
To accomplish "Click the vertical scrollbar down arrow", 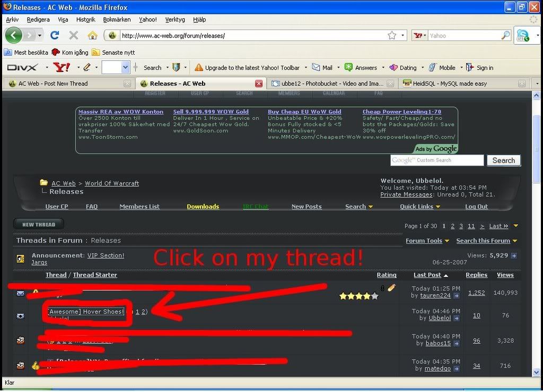I will click(x=537, y=372).
